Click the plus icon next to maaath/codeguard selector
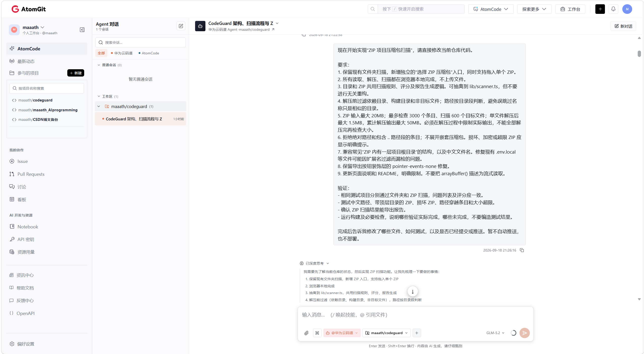This screenshot has height=354, width=644. [x=417, y=333]
